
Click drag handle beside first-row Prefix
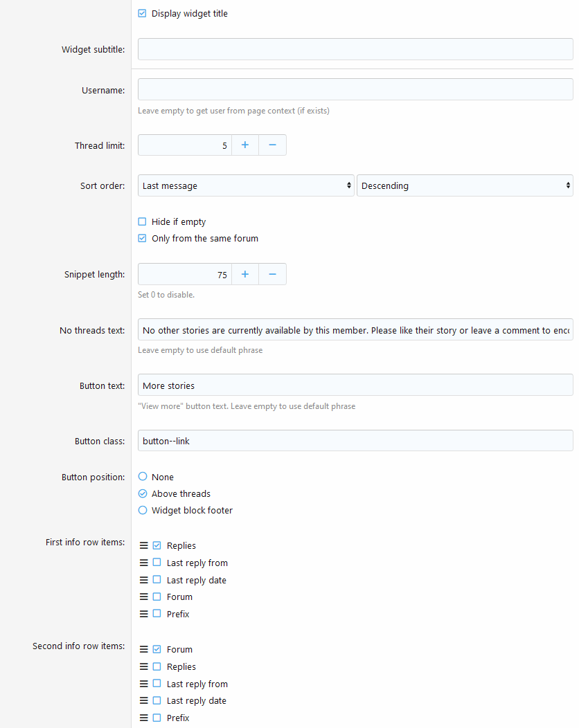click(144, 615)
